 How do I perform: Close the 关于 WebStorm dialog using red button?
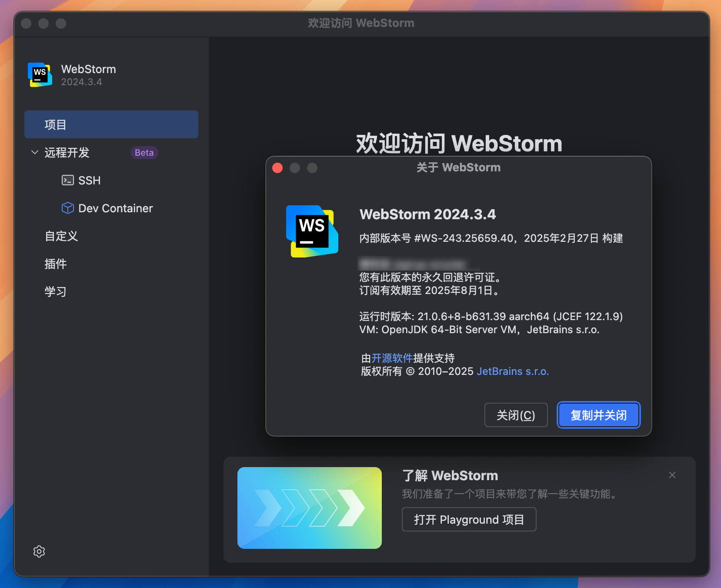[x=277, y=168]
